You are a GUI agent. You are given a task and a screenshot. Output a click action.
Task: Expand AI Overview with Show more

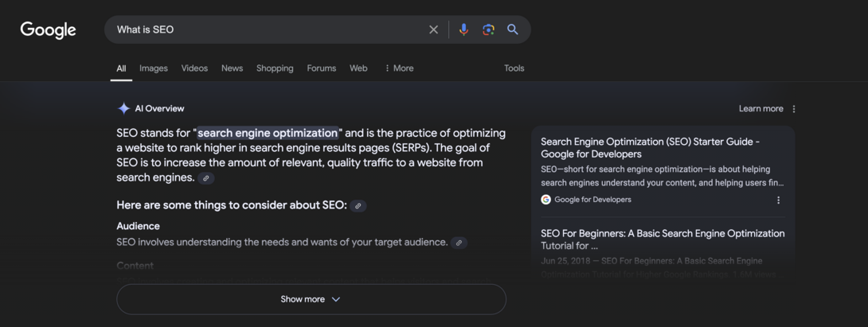click(311, 299)
